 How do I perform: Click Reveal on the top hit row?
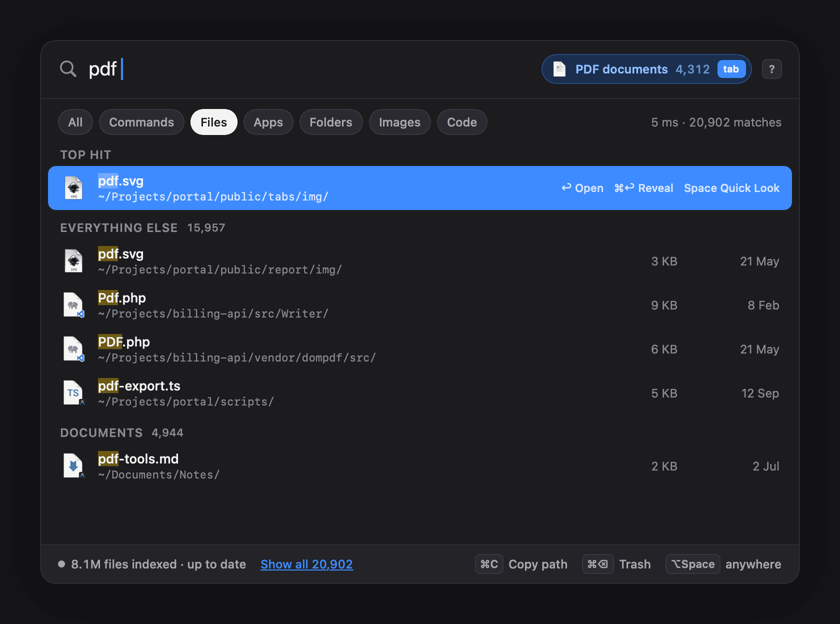pos(644,188)
